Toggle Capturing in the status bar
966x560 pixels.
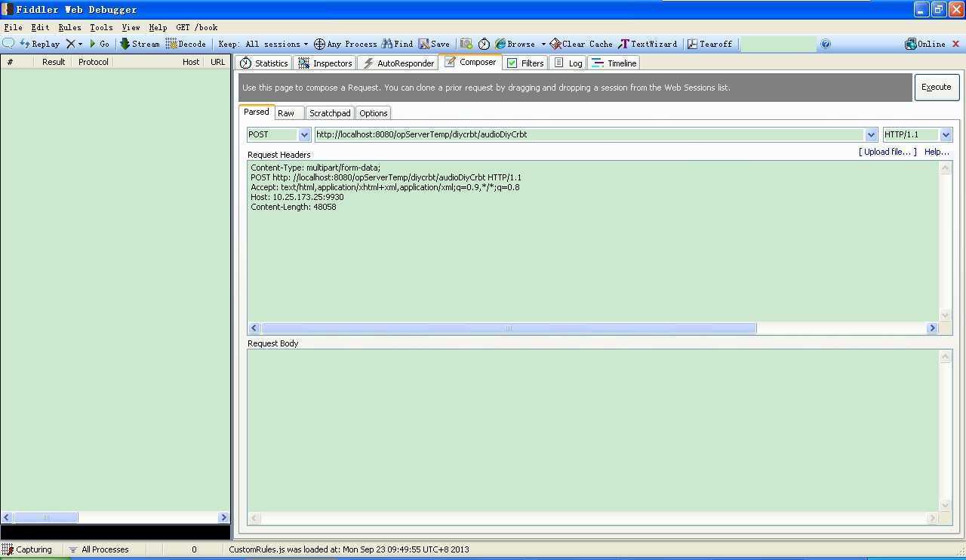(x=27, y=549)
